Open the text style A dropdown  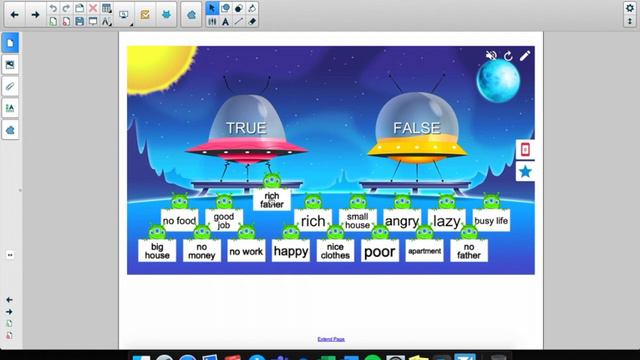click(107, 22)
